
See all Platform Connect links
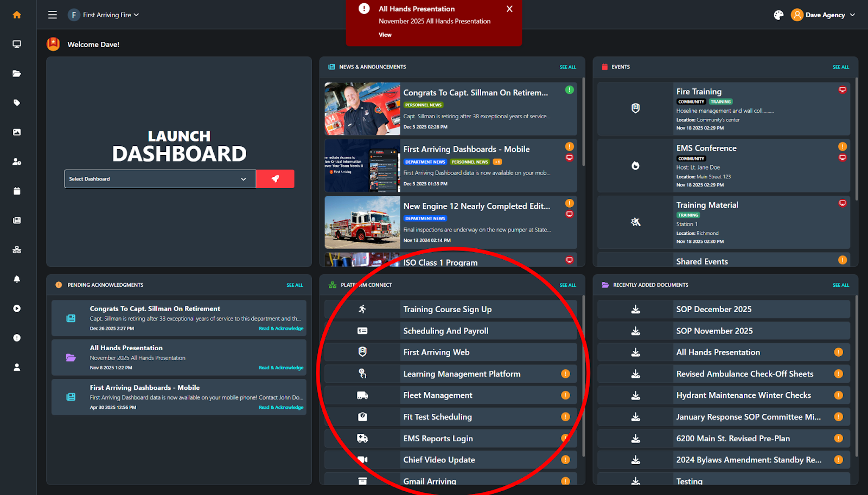coord(568,285)
